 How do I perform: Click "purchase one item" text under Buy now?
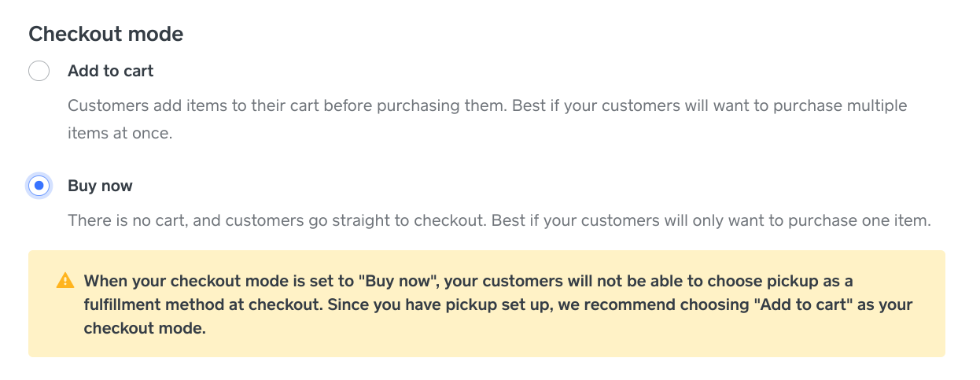(871, 221)
